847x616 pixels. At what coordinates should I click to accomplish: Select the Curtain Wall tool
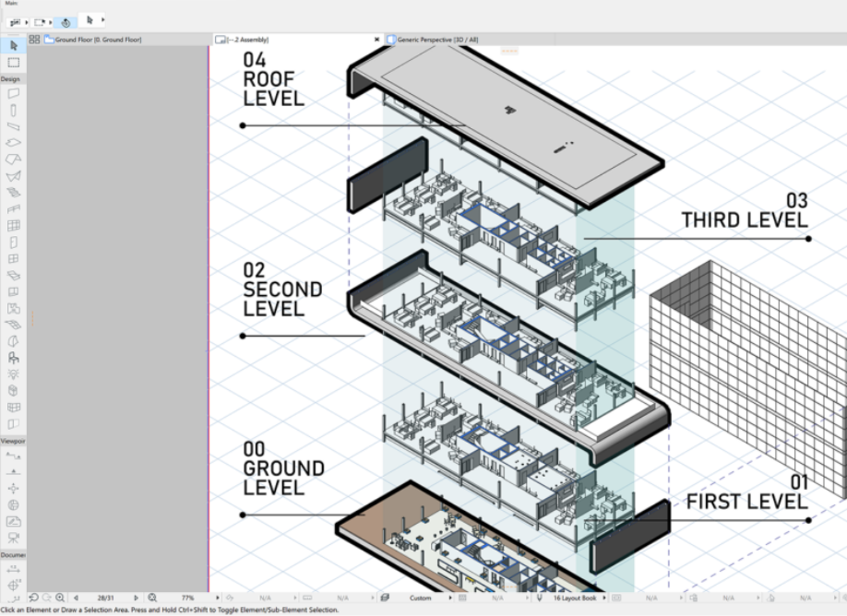(14, 226)
